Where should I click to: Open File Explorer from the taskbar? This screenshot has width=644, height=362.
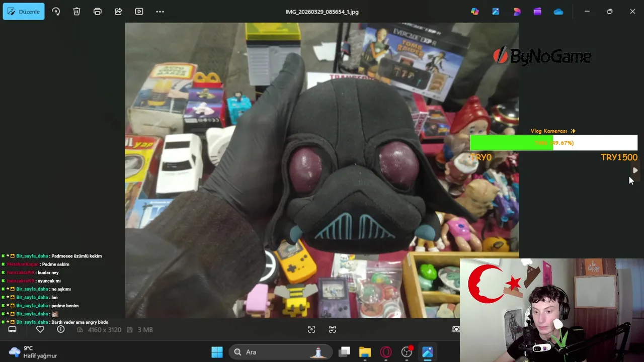coord(365,352)
